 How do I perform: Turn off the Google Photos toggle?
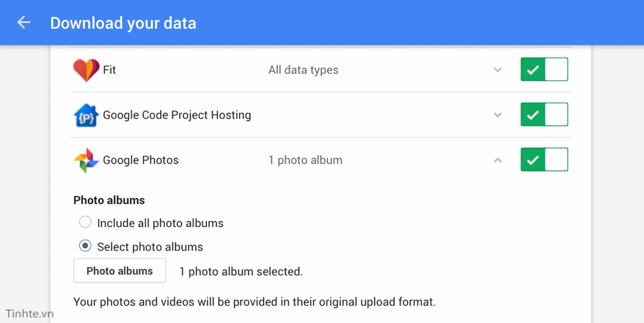[544, 159]
